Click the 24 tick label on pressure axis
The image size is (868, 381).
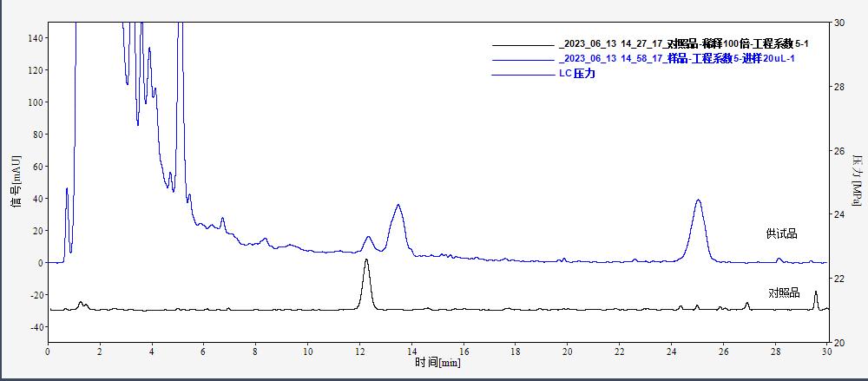tap(838, 214)
